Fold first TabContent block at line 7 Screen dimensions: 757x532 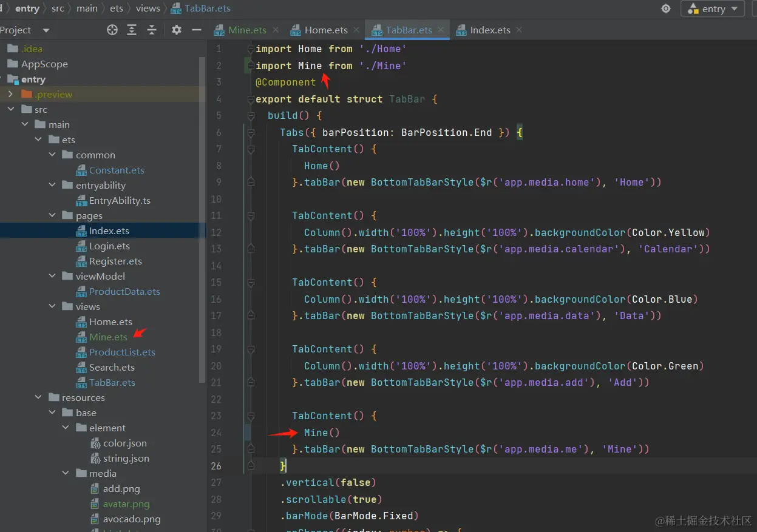(x=251, y=149)
